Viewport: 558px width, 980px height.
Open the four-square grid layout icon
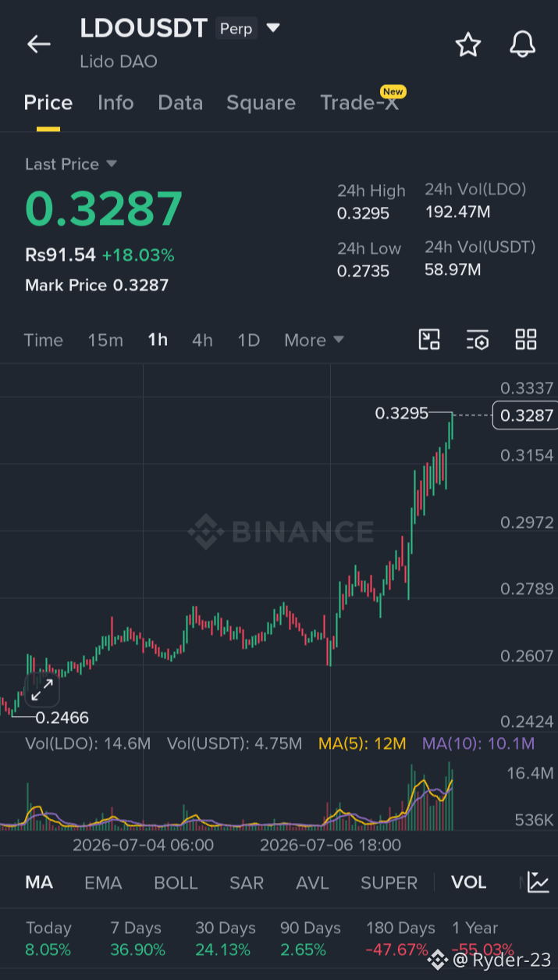point(526,340)
